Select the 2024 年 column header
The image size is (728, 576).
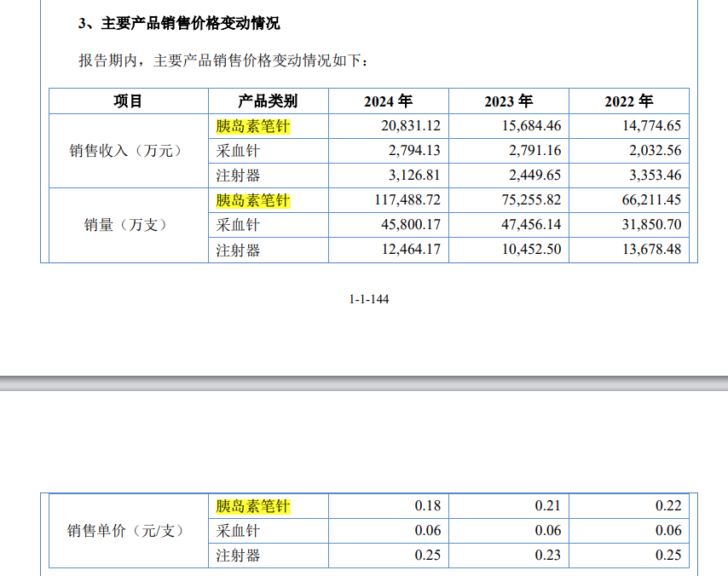(388, 101)
